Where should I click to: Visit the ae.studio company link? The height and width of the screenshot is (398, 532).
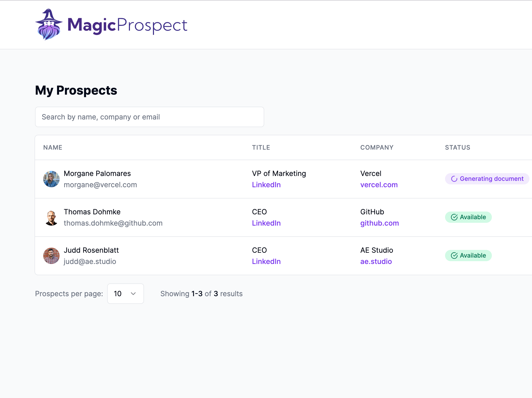(x=376, y=261)
